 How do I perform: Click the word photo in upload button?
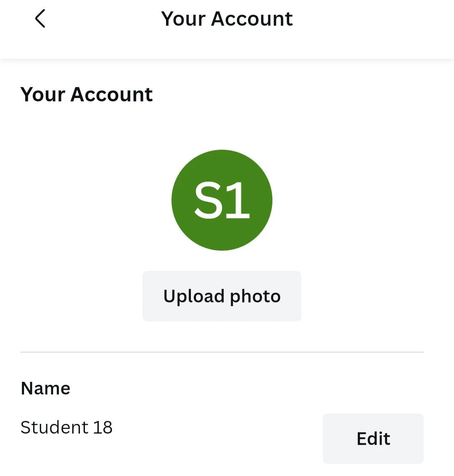point(255,296)
